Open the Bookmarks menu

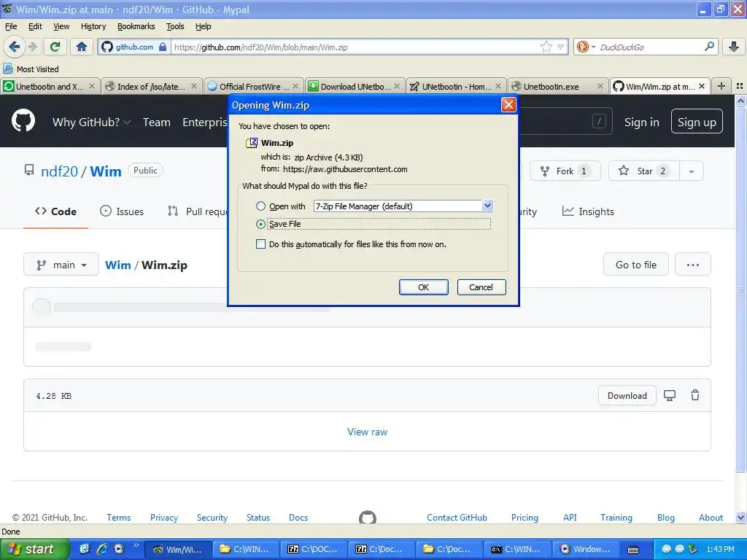click(x=136, y=26)
